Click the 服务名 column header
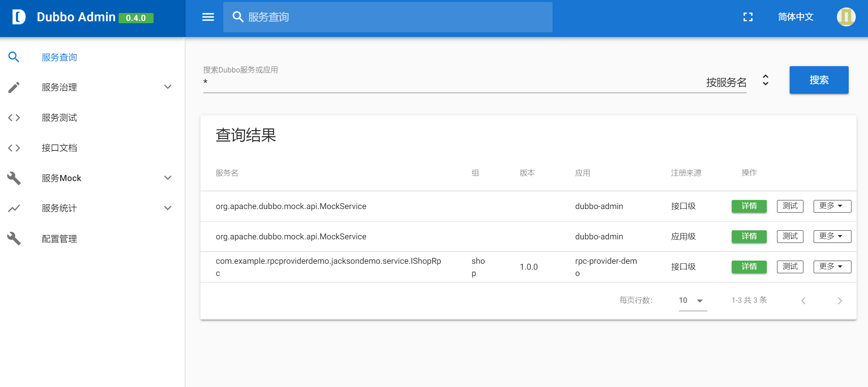Viewport: 868px width, 387px height. (227, 173)
